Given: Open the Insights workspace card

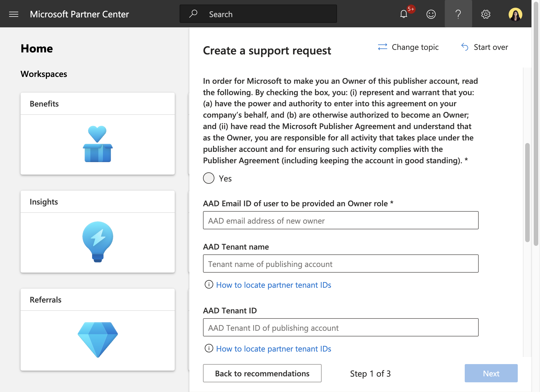Looking at the screenshot, I should (x=98, y=232).
